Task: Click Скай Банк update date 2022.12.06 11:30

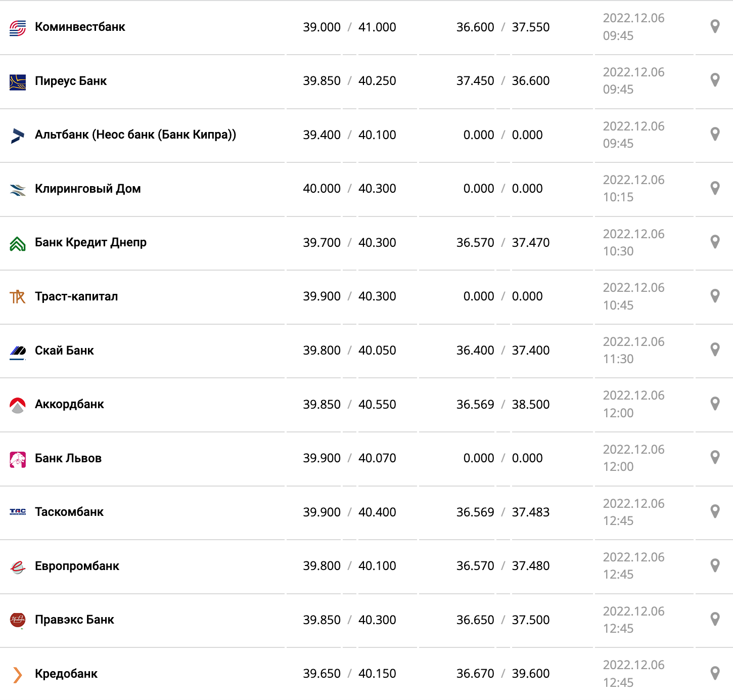Action: point(633,351)
